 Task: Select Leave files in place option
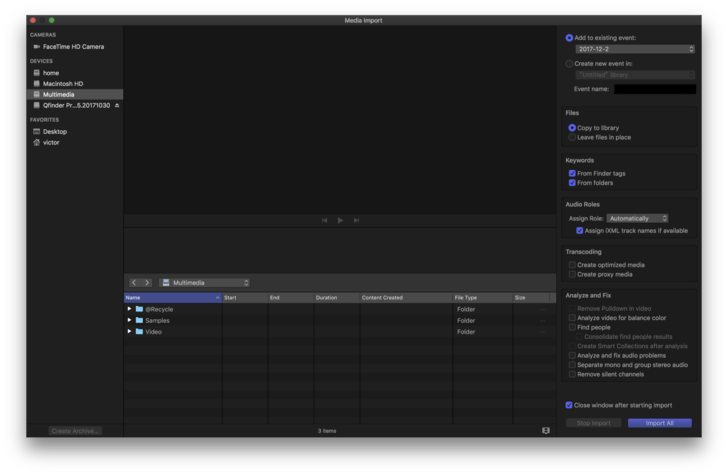[x=572, y=137]
